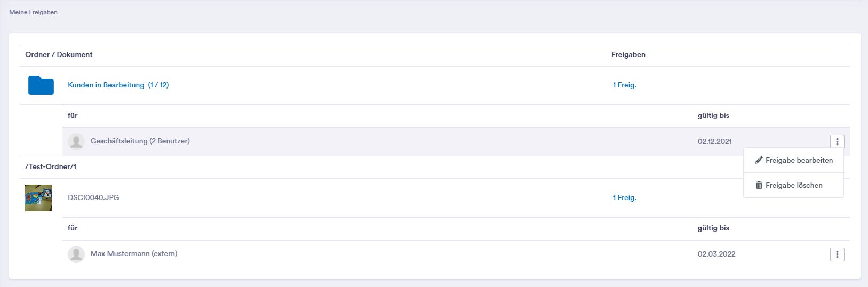Expand 1 Freig. for Kunden in Bearbeitung
Viewport: 868px width, 287px height.
[624, 85]
